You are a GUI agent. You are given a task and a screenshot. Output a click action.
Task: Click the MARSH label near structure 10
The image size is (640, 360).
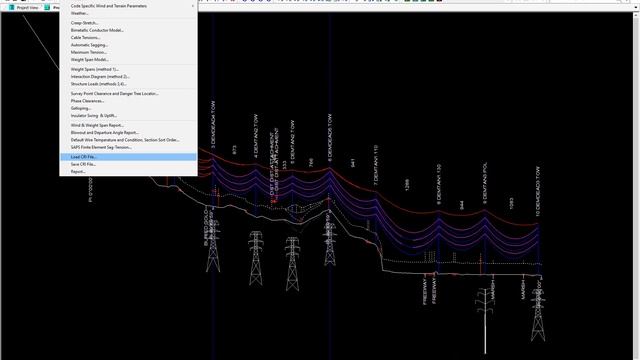[523, 289]
